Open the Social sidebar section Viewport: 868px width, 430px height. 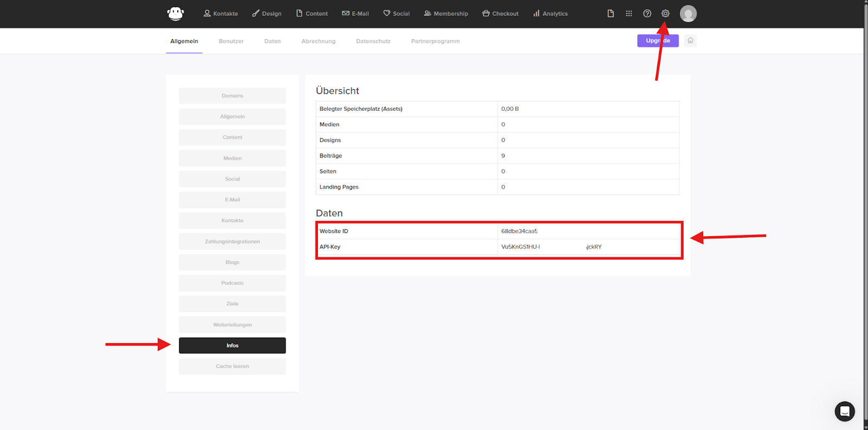[x=232, y=179]
